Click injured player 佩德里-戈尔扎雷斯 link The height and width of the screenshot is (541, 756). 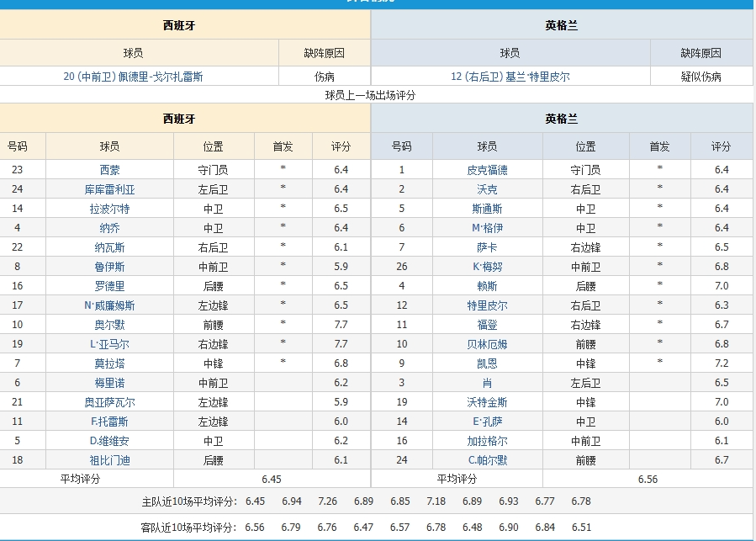click(133, 76)
